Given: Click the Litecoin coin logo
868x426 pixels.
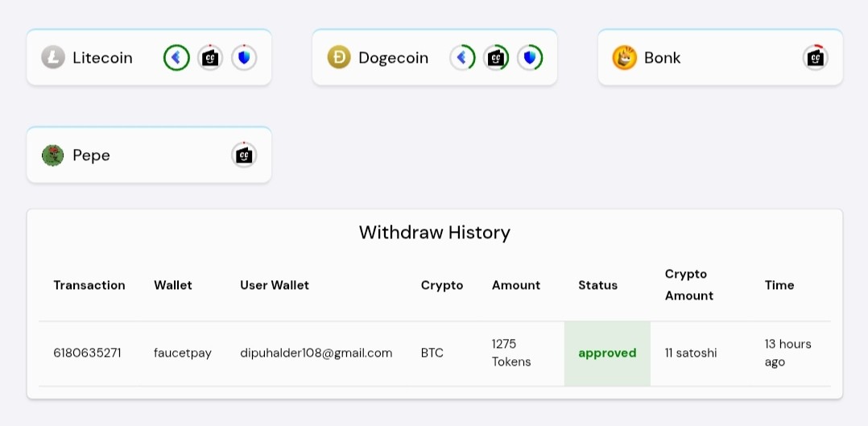Looking at the screenshot, I should tap(53, 58).
